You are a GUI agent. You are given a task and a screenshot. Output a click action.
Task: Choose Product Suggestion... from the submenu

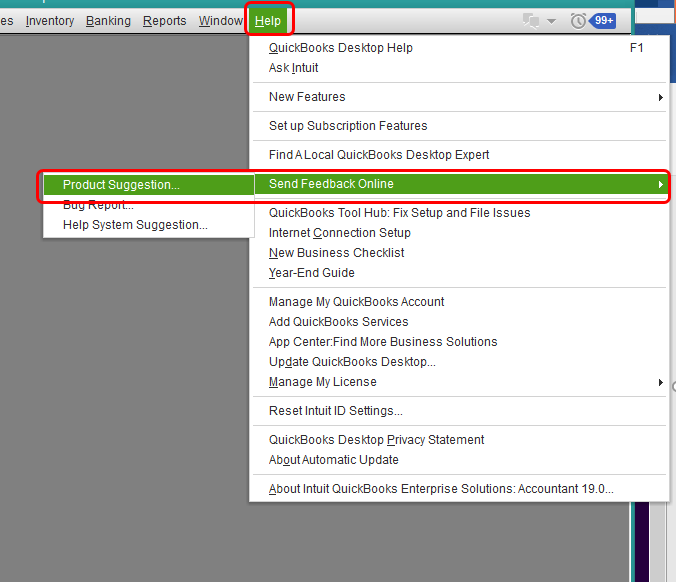click(x=149, y=185)
